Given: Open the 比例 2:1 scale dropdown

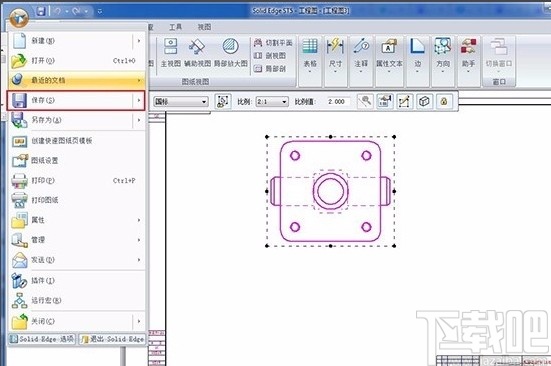Looking at the screenshot, I should click(x=272, y=102).
